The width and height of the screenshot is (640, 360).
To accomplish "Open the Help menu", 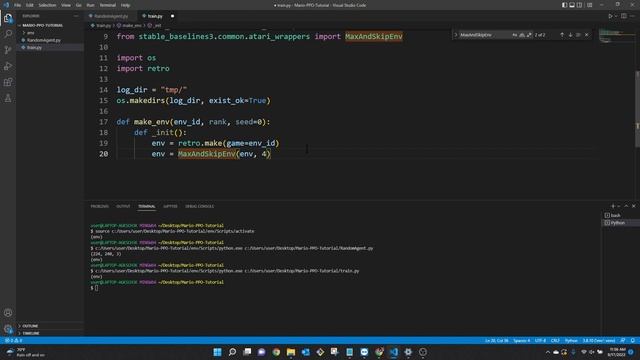I will 125,5.
